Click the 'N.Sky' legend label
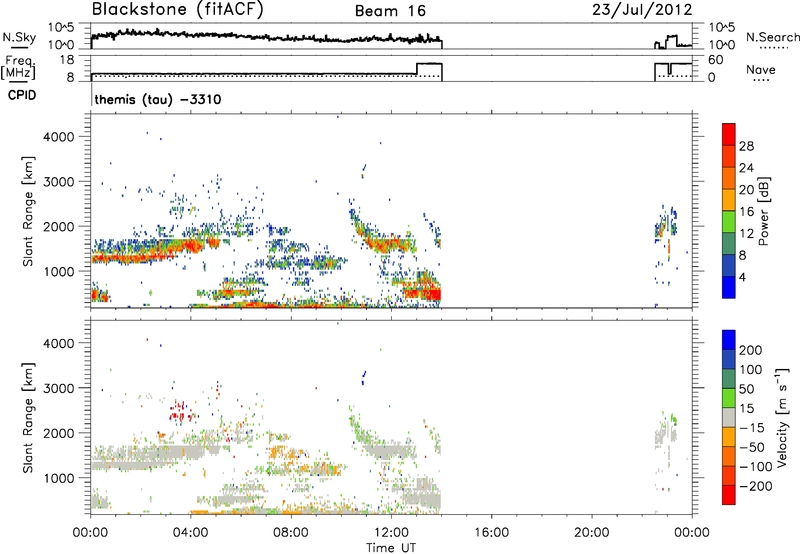The image size is (800, 554). [19, 37]
